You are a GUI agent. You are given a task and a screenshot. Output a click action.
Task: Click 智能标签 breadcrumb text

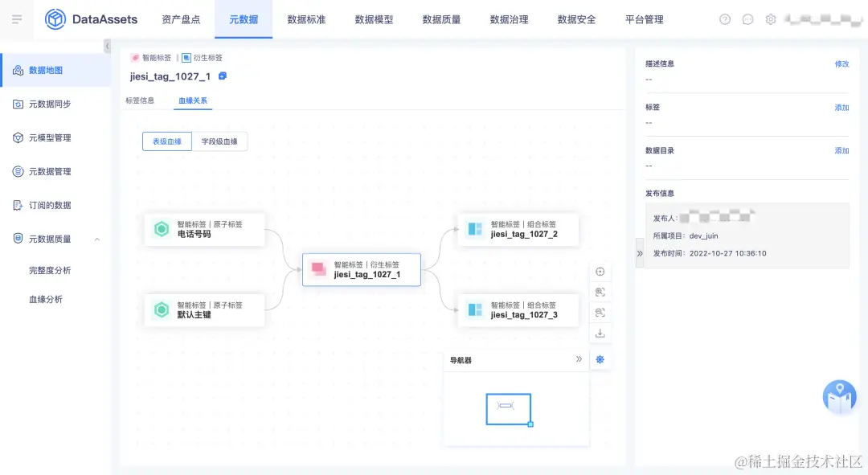157,58
